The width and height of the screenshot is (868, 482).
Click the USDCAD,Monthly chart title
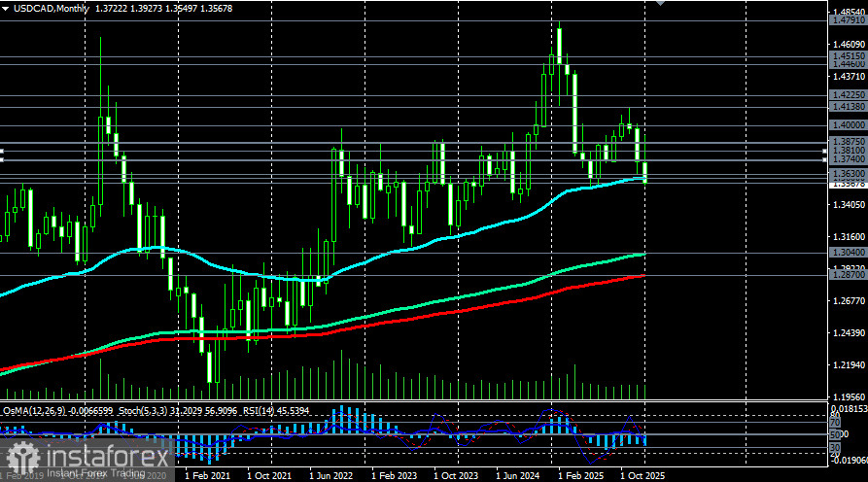click(49, 7)
